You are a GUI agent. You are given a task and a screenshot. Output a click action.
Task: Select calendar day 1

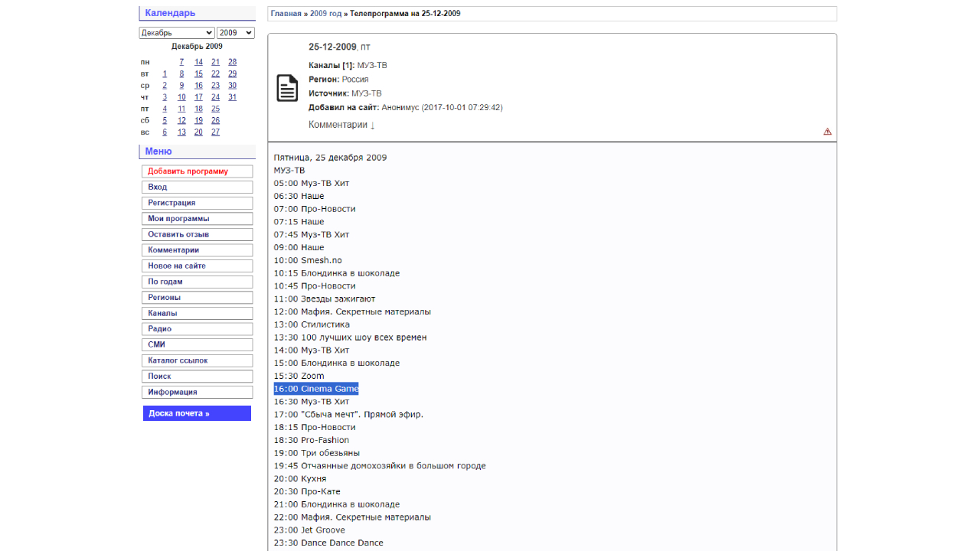165,74
